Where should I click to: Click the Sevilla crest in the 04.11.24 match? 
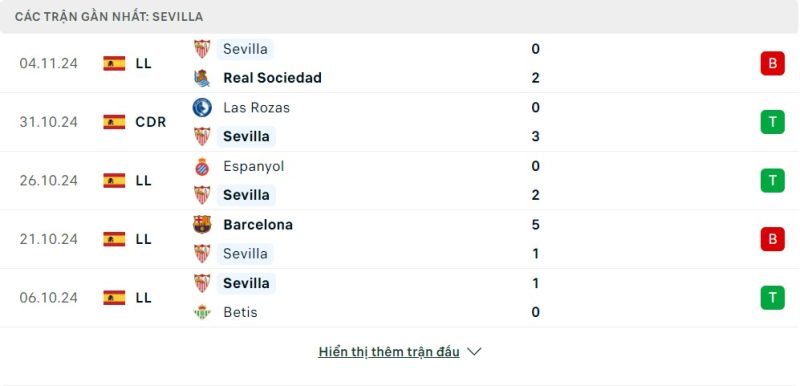tap(202, 49)
